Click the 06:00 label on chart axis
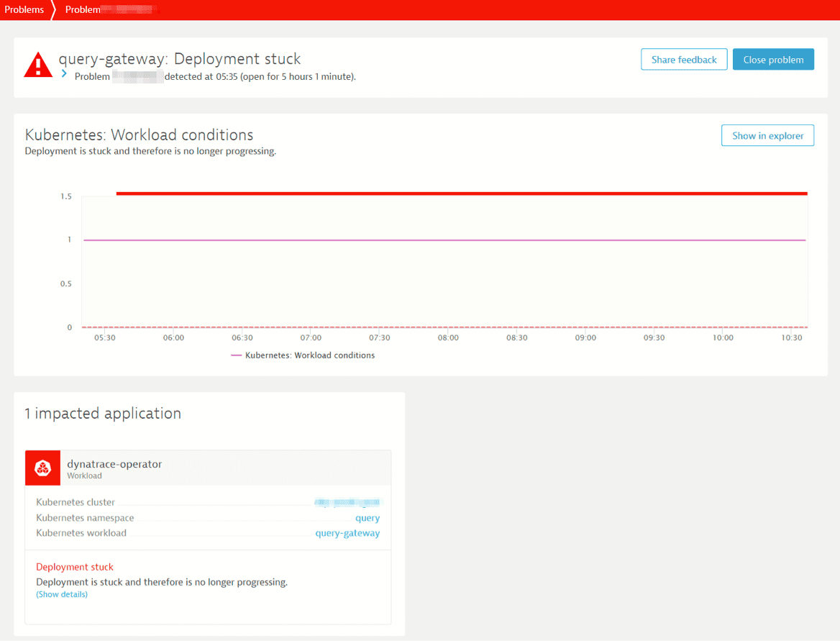This screenshot has width=840, height=641. tap(173, 337)
